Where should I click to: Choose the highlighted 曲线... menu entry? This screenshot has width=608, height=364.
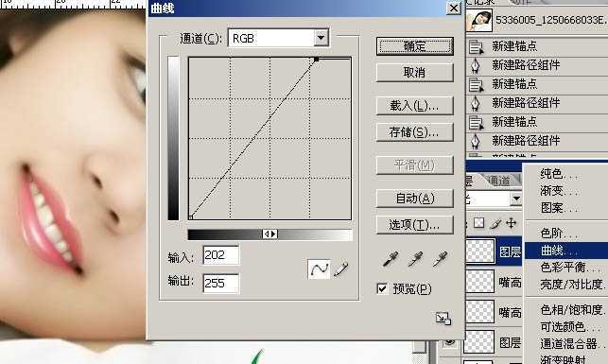pos(565,251)
